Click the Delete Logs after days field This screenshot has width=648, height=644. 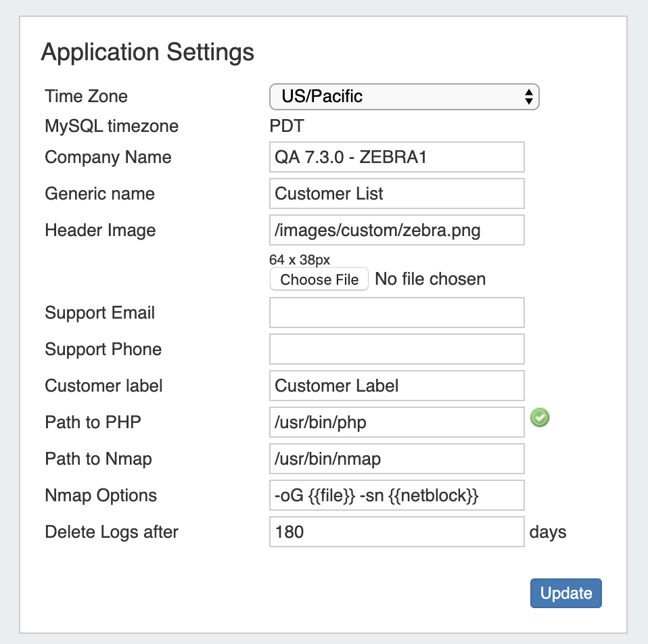coord(396,532)
